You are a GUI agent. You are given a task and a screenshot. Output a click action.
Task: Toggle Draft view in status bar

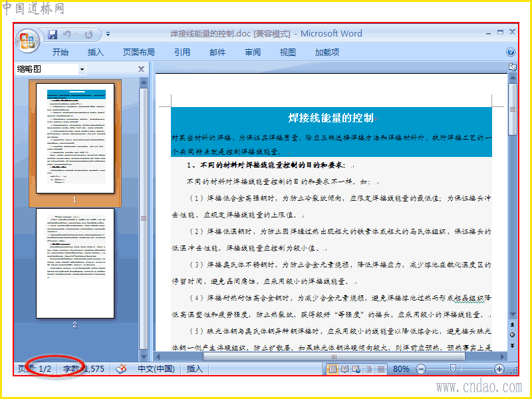[x=381, y=369]
